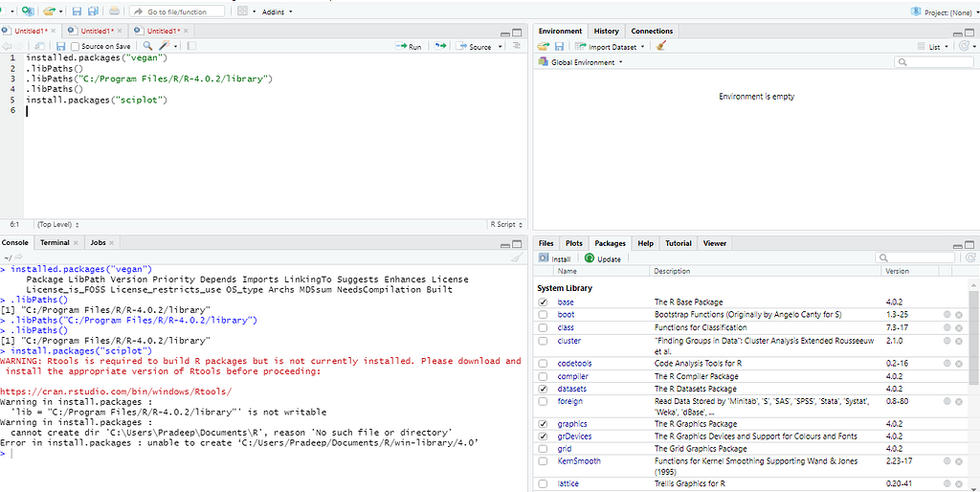
Task: Check the class package checkbox
Action: (543, 327)
